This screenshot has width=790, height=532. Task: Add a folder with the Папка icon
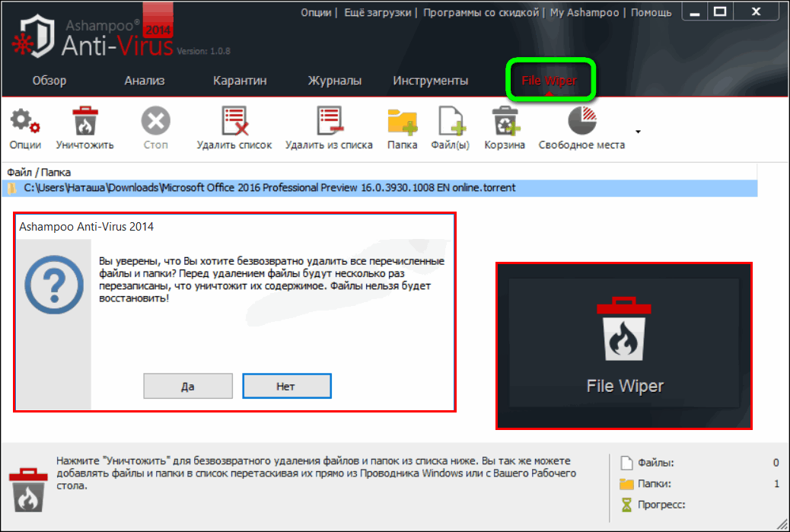402,122
